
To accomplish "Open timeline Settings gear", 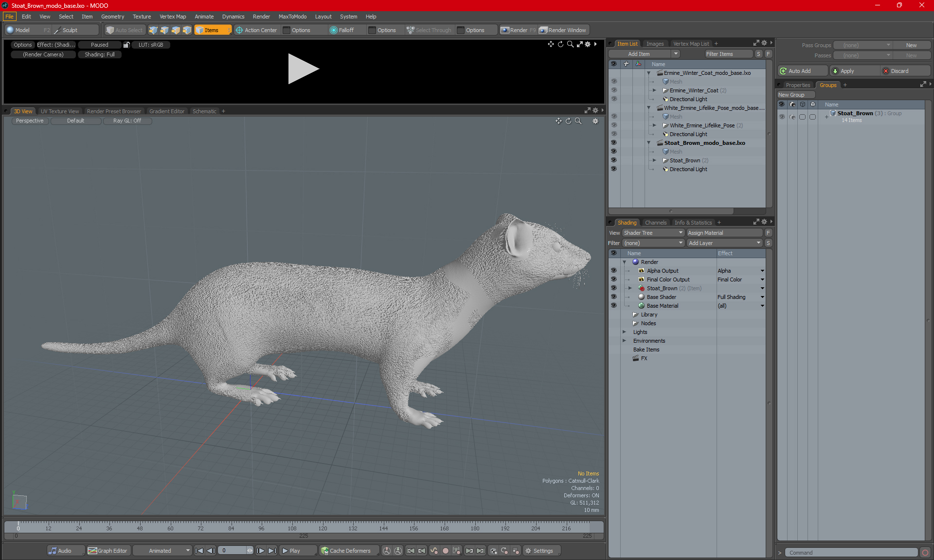I will point(539,551).
